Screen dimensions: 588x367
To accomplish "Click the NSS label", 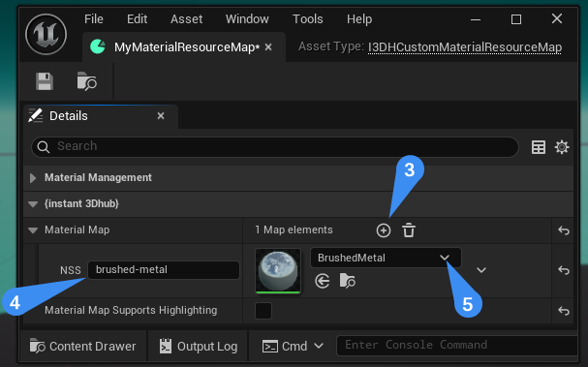I will (x=71, y=270).
